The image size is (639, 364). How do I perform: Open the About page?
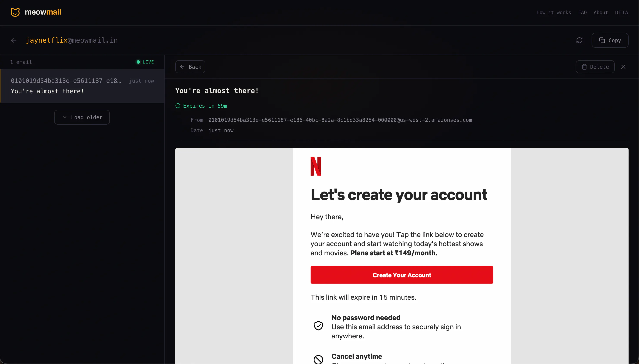pos(601,12)
